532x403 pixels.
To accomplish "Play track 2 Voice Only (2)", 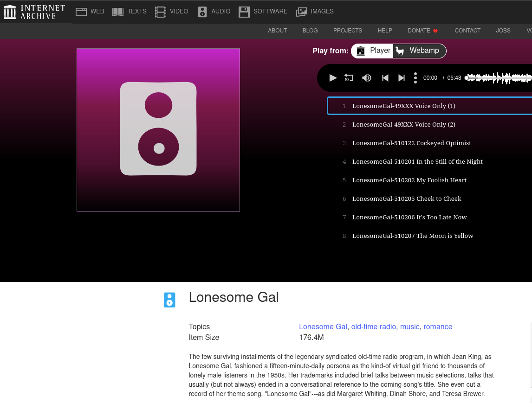I will tap(429, 124).
